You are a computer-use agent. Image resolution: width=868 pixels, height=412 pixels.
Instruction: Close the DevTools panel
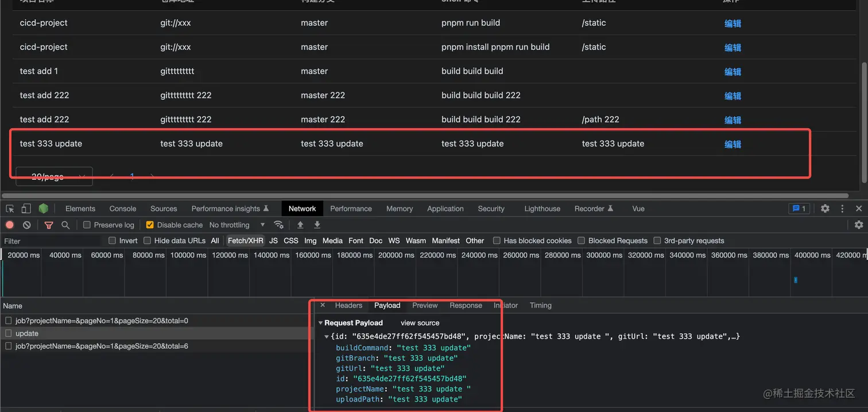click(x=859, y=209)
